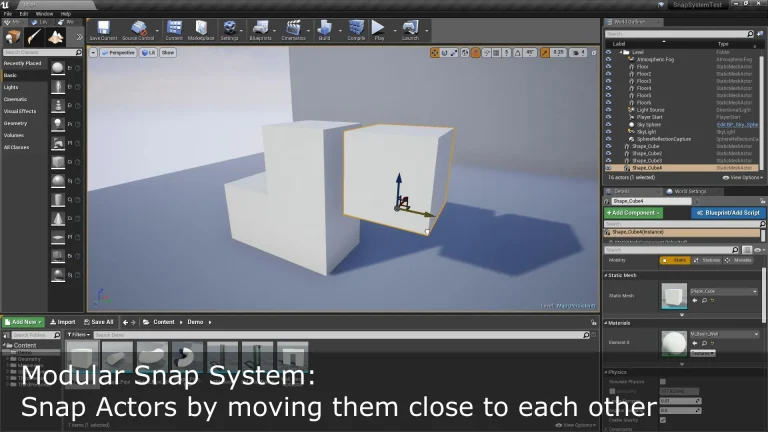Screen dimensions: 768x432
Task: Open the Marketplace from the toolbar
Action: [x=201, y=29]
